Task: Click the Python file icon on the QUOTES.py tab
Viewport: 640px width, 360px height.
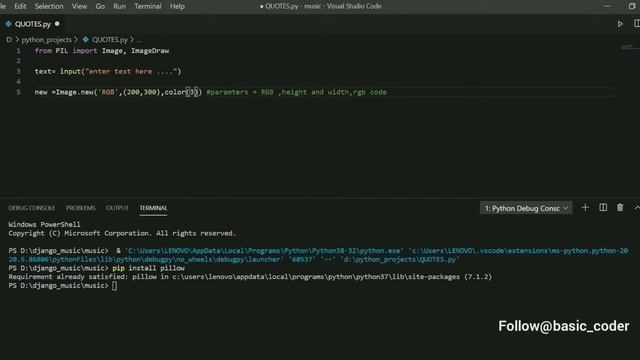Action: (8, 24)
